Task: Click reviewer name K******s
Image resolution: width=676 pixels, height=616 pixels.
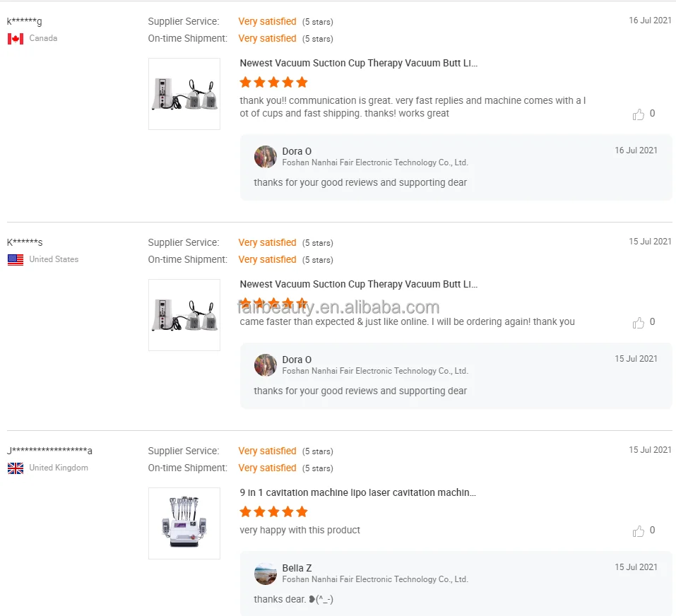Action: tap(25, 243)
